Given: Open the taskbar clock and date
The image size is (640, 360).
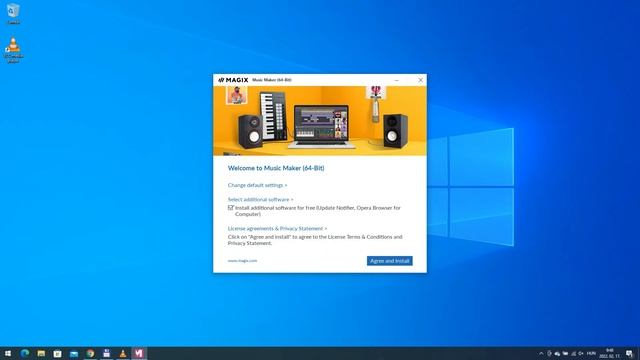Looking at the screenshot, I should (609, 353).
